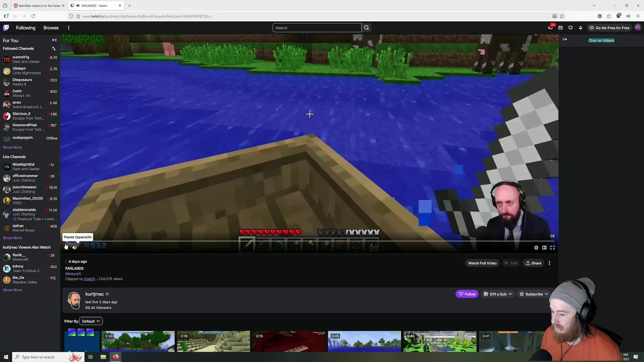Image resolution: width=644 pixels, height=362 pixels.
Task: Mute the clip volume speaker icon
Action: tap(74, 247)
